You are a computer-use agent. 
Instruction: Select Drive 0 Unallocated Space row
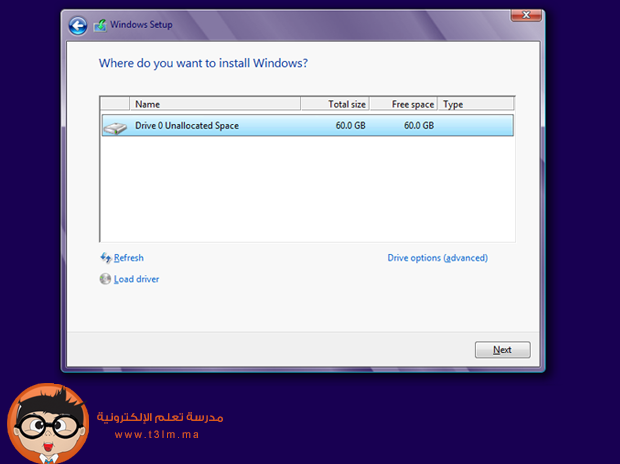click(308, 125)
